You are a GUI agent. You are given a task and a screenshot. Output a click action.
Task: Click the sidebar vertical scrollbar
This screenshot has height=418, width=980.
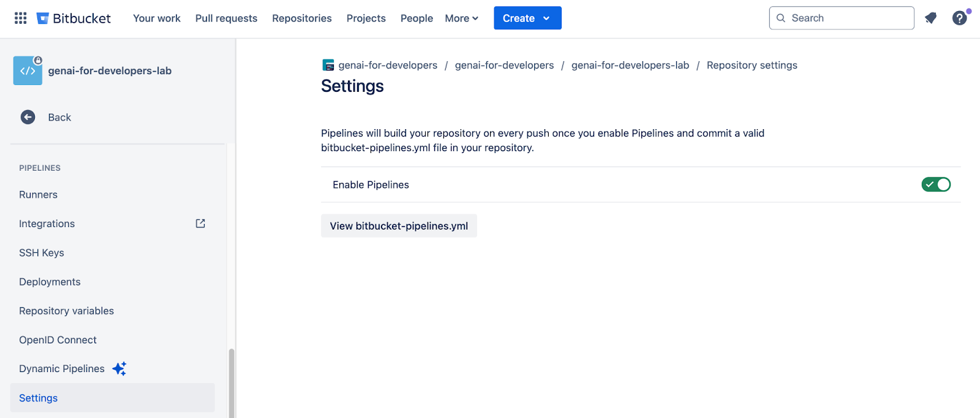click(x=232, y=383)
